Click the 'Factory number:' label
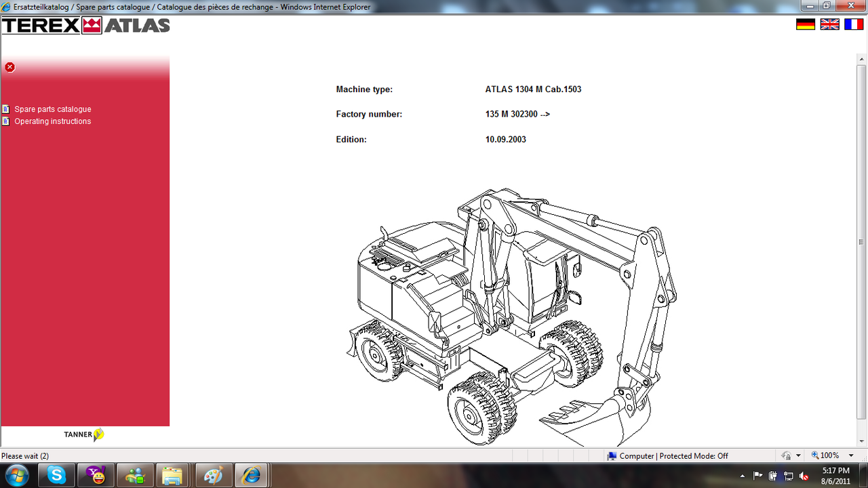Screen dimensions: 868x488 [369, 115]
